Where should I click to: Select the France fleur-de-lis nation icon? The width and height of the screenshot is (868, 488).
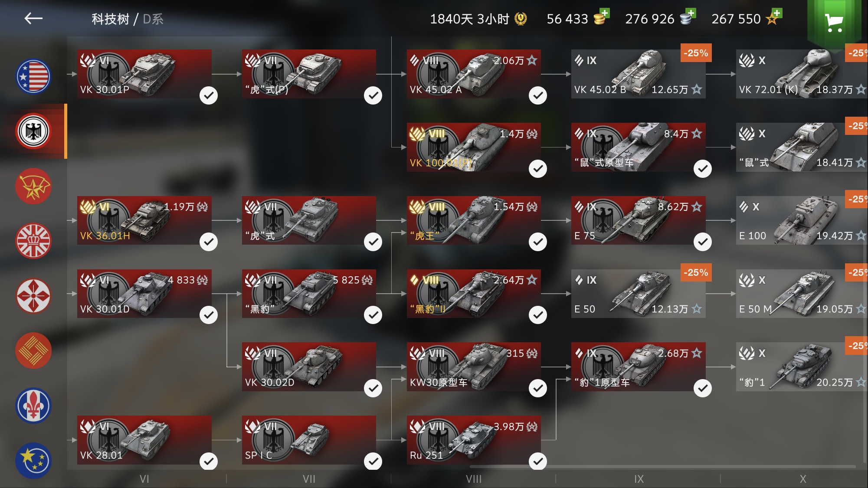coord(33,406)
